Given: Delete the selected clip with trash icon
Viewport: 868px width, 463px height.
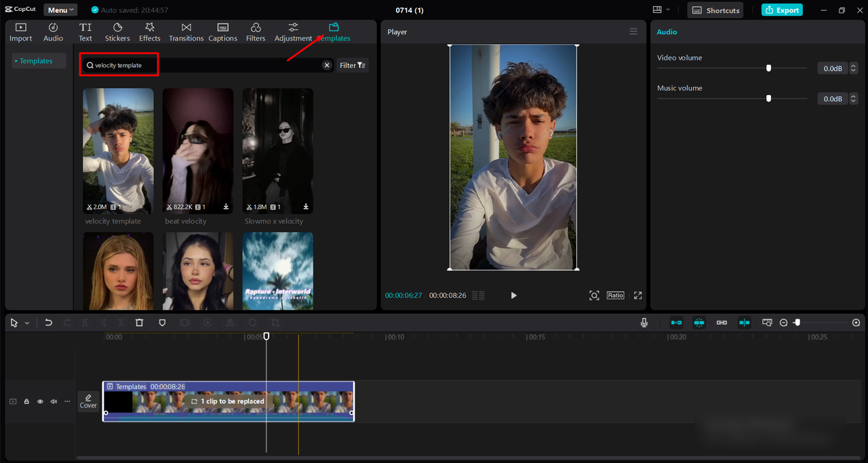Looking at the screenshot, I should [139, 323].
